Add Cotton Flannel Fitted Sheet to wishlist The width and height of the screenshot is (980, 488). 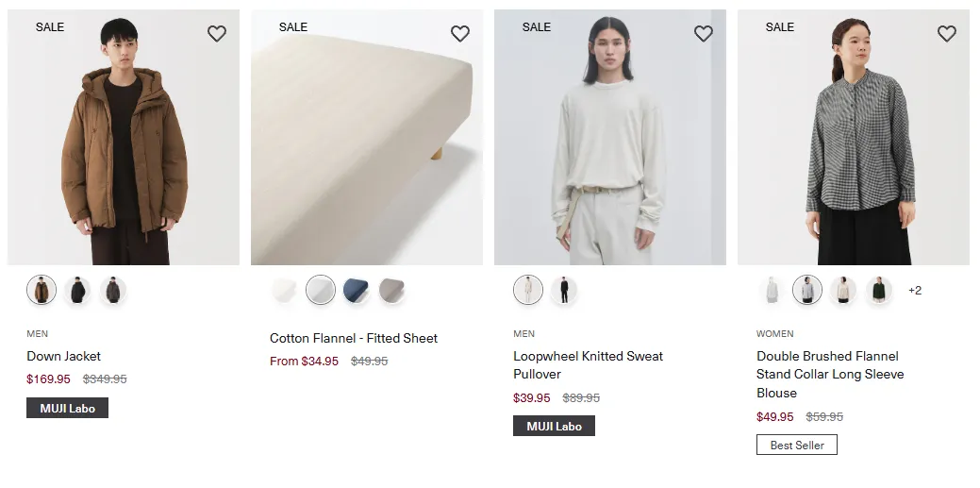[x=460, y=34]
